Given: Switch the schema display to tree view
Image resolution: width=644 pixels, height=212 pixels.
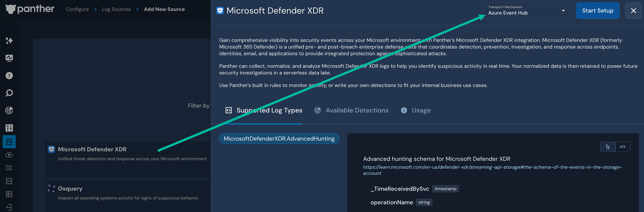Looking at the screenshot, I should pyautogui.click(x=608, y=147).
